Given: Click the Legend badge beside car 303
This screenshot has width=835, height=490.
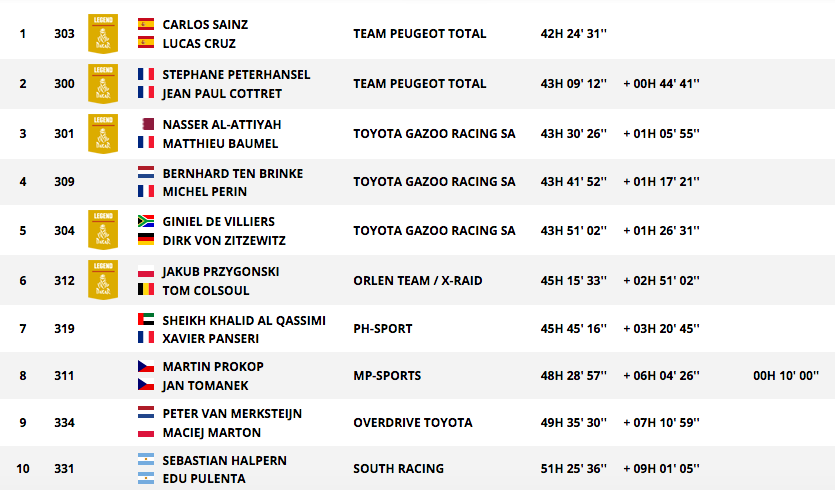Looking at the screenshot, I should 103,34.
